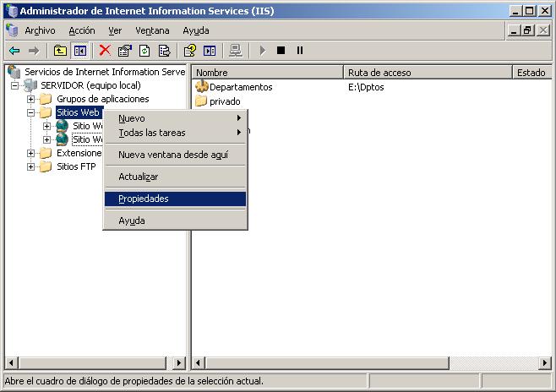Click the Refresh toolbar icon
Viewport: 556px width, 392px height.
click(144, 51)
